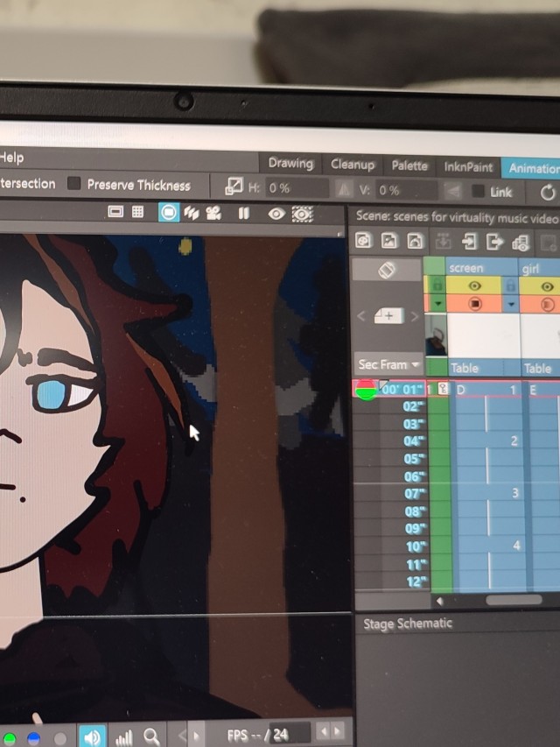Edit the V scale percentage field
The width and height of the screenshot is (560, 747).
pos(406,191)
